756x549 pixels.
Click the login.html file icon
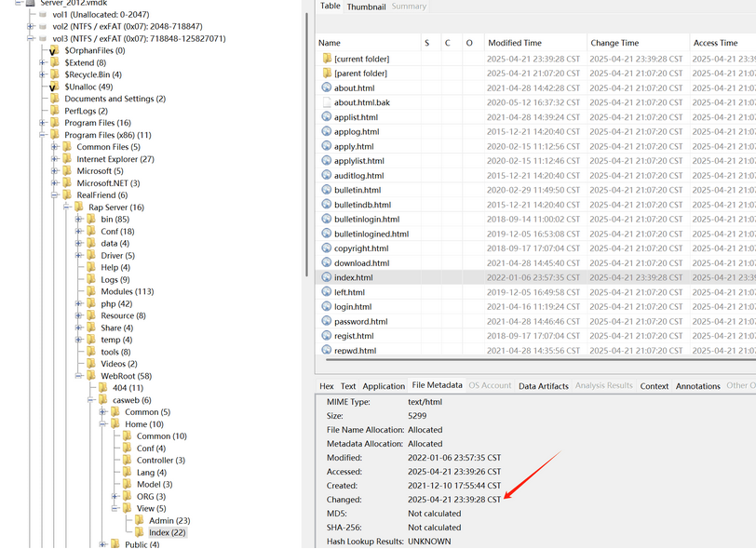pos(326,306)
